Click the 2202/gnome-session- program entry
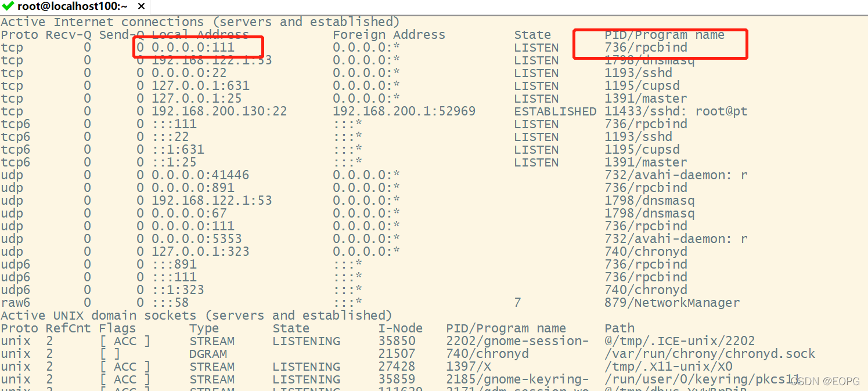The height and width of the screenshot is (391, 868). tap(517, 341)
